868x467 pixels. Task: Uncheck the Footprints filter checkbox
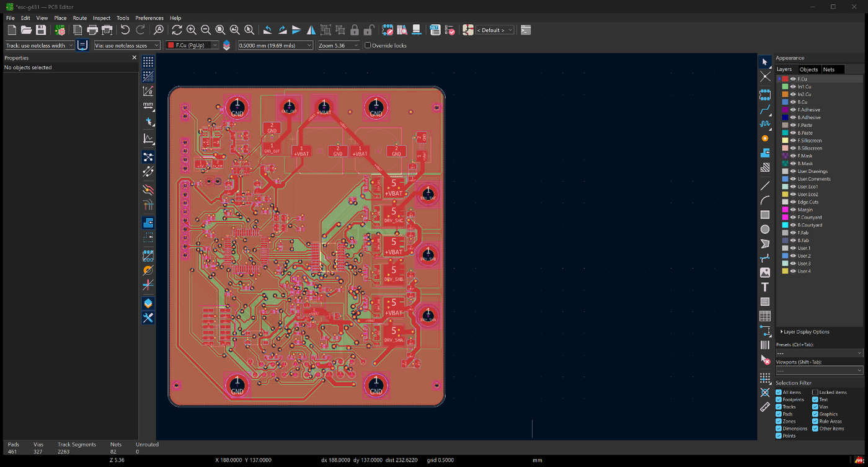point(779,399)
